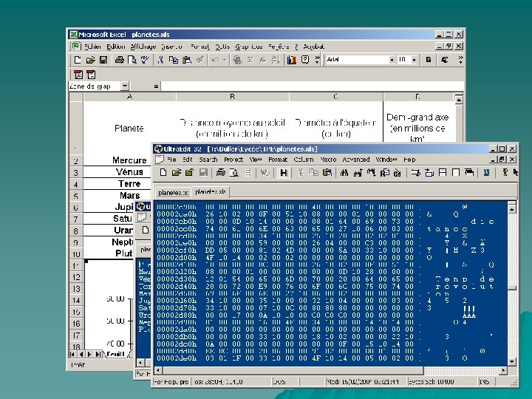The width and height of the screenshot is (532, 399).
Task: Click Open file icon in UltraEdit toolbar
Action: click(176, 173)
